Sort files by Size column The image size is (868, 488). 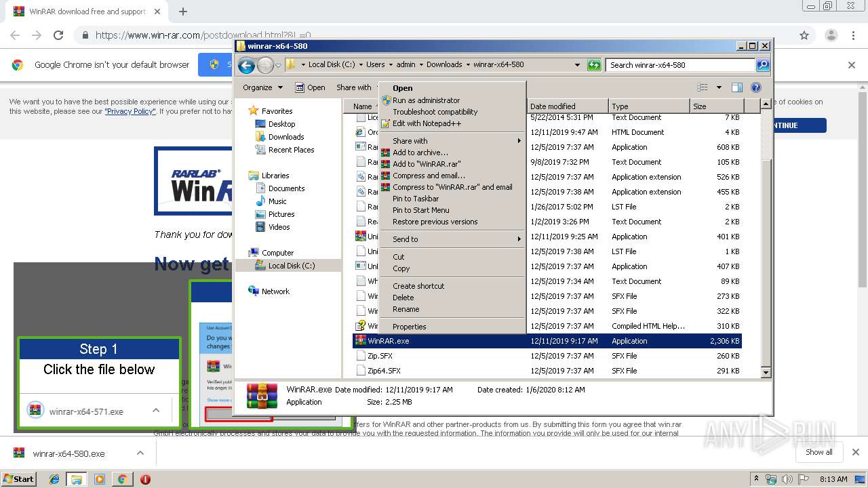pos(717,106)
